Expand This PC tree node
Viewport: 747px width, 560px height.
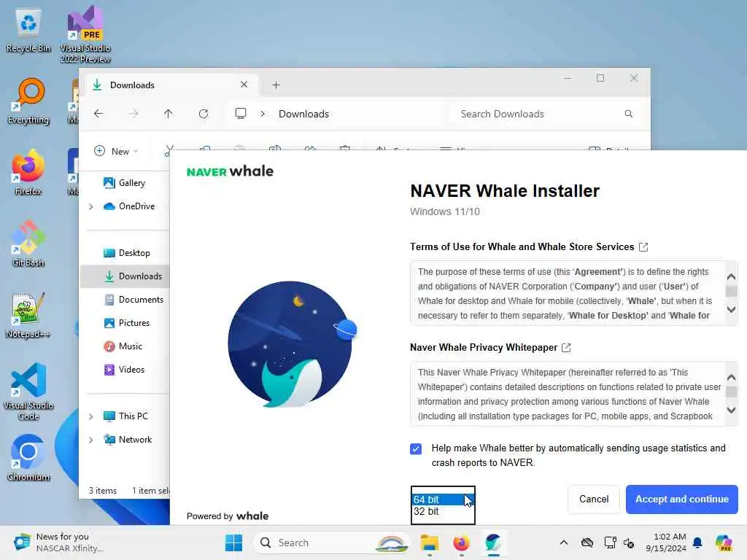91,416
